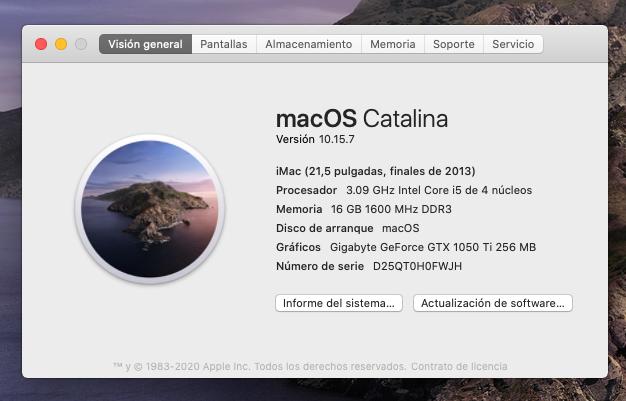
Task: Open Actualización de software...
Action: (x=493, y=303)
